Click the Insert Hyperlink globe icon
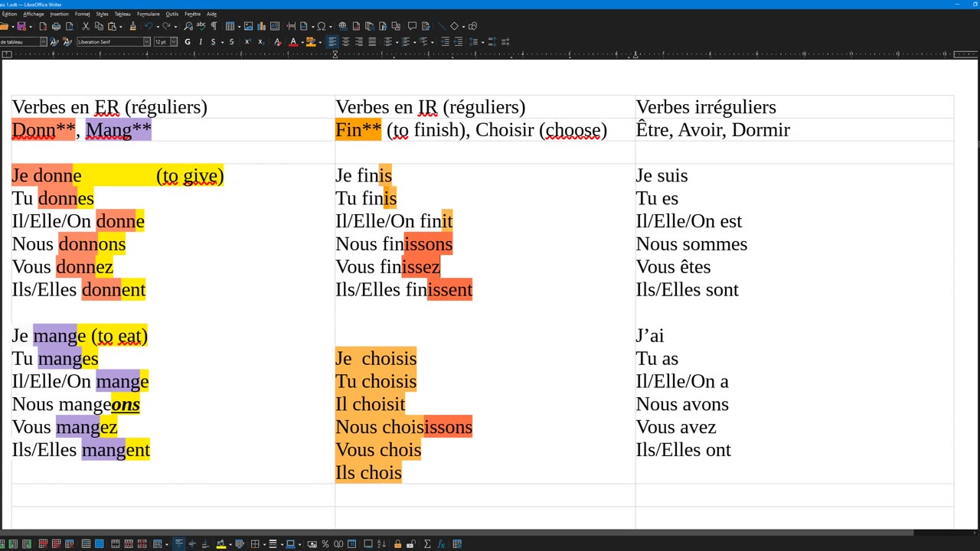Viewport: 980px width, 551px height. click(342, 26)
